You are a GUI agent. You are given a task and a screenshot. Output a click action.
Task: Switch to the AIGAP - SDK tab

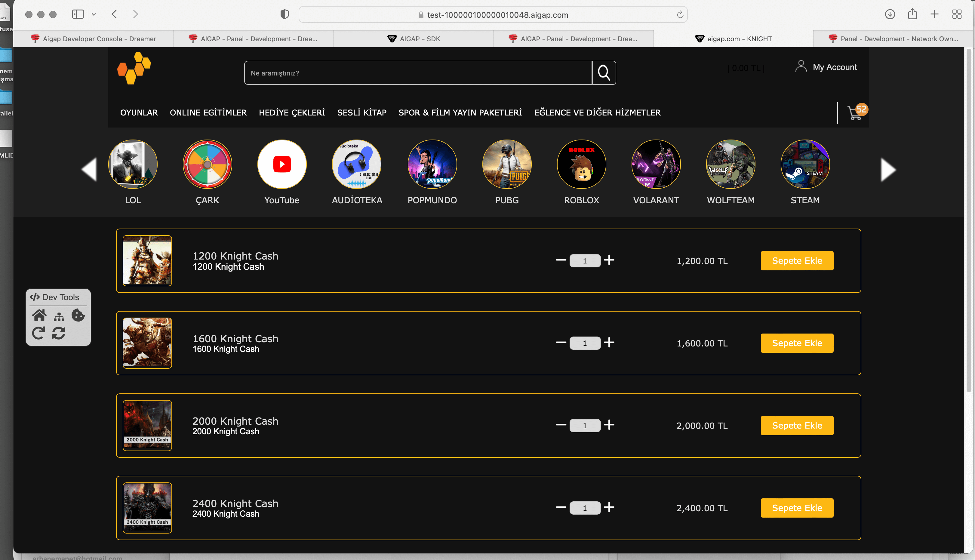click(414, 38)
